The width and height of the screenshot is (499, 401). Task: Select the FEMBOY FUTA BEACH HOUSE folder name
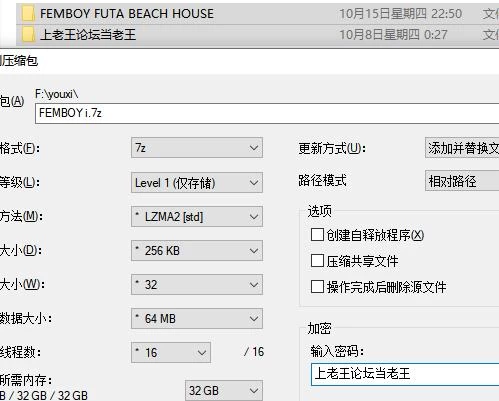coord(127,14)
